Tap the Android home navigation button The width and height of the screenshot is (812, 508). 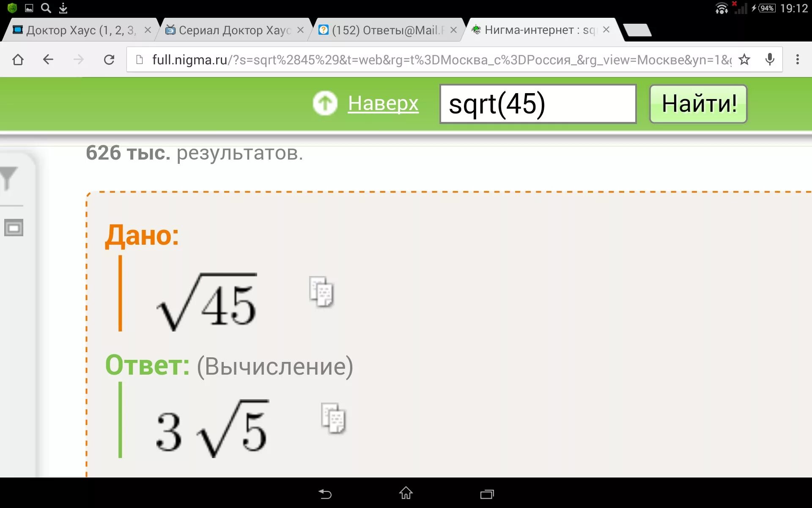point(406,493)
